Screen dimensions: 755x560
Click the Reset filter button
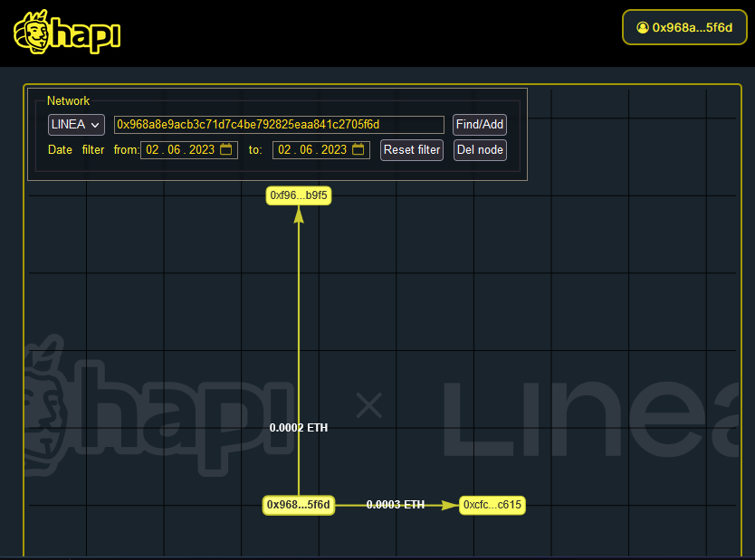(412, 150)
